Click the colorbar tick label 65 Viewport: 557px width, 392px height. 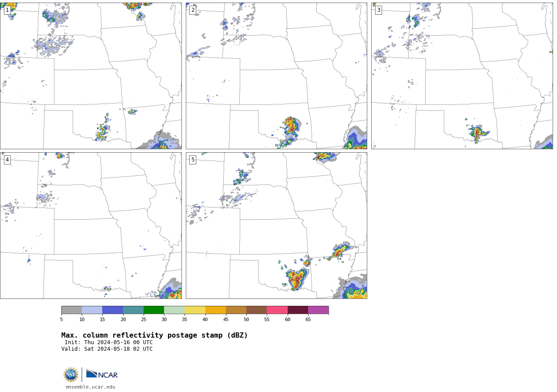pyautogui.click(x=308, y=320)
